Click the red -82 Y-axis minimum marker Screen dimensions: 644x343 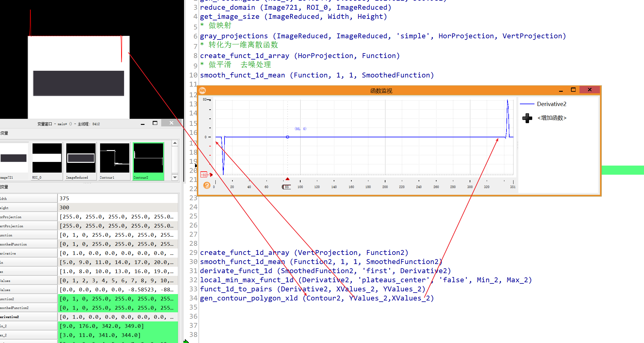[204, 175]
